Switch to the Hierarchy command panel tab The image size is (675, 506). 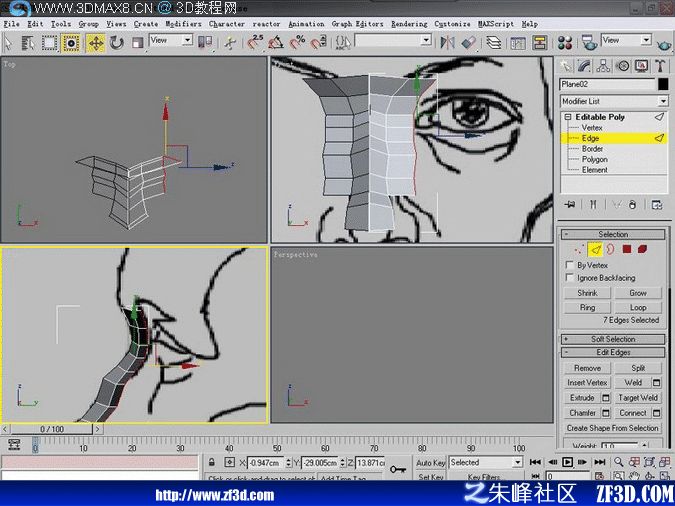tap(603, 66)
